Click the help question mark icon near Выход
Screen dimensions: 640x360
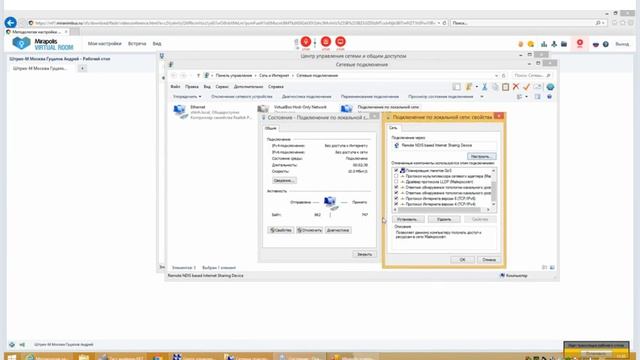tap(606, 44)
